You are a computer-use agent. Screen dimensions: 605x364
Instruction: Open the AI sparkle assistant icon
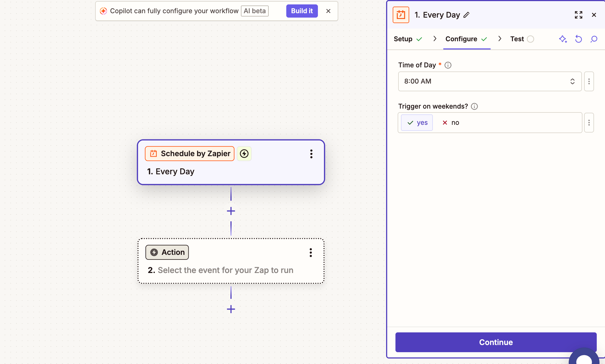(563, 39)
